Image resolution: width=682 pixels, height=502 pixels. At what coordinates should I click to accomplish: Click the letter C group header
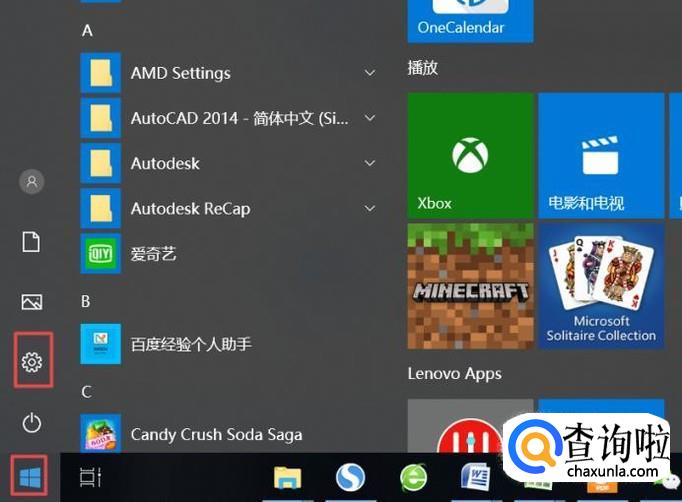point(86,392)
